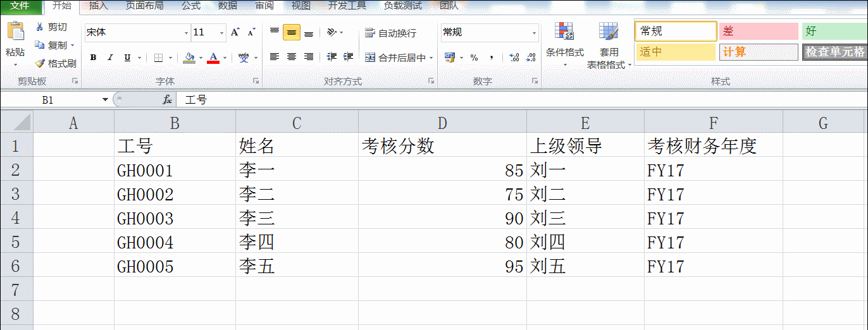
Task: Open Conditional Formatting (条件格式)
Action: tap(564, 43)
